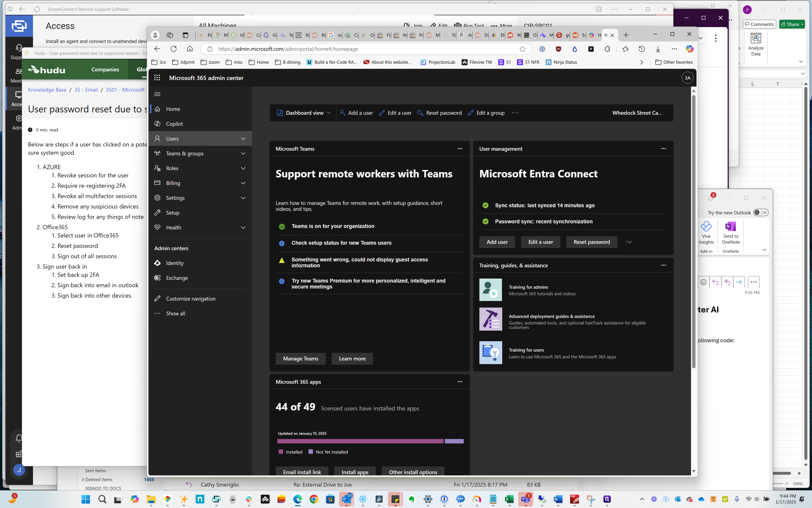Click the Email install link button
Viewport: 812px width, 508px height.
click(302, 472)
